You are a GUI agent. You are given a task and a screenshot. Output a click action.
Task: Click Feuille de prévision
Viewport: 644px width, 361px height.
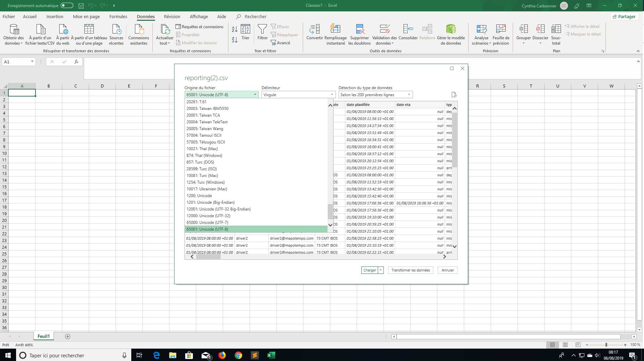501,35
